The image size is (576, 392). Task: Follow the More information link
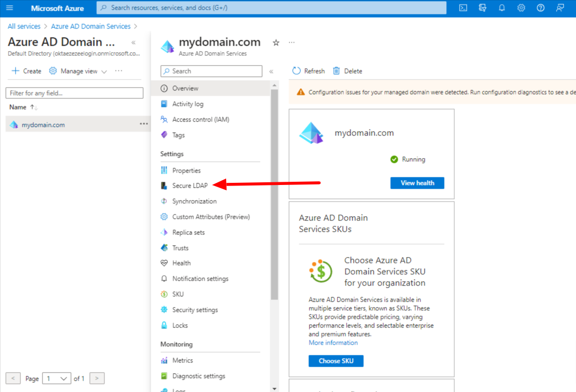pyautogui.click(x=333, y=343)
